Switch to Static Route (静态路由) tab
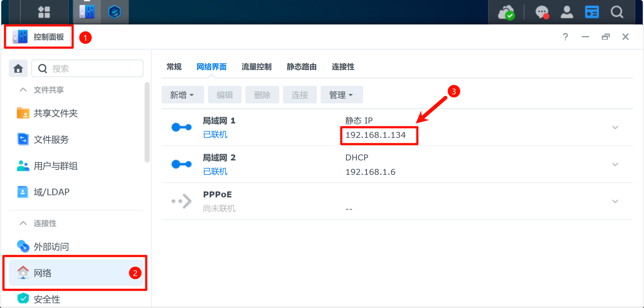This screenshot has width=644, height=308. click(x=302, y=67)
